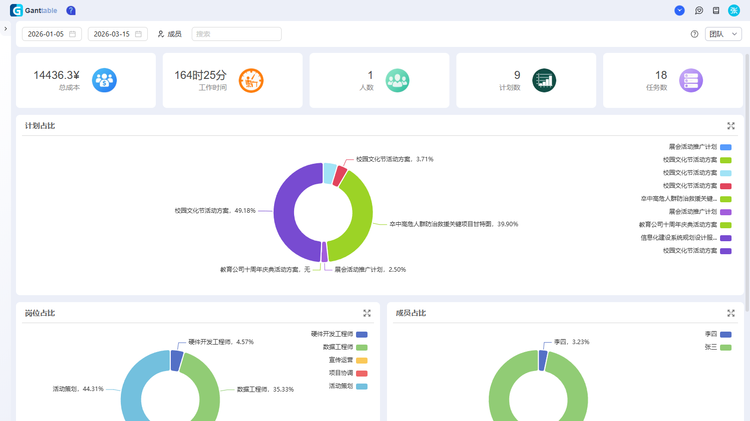
Task: Click the Ganttable logo
Action: [x=33, y=10]
